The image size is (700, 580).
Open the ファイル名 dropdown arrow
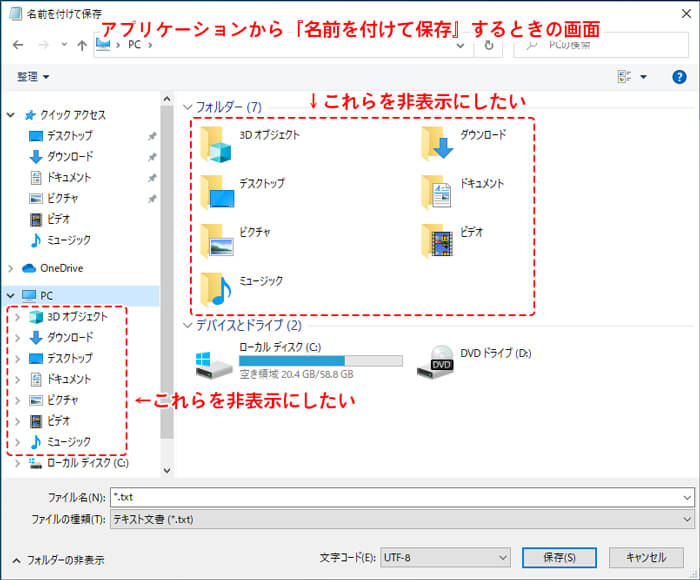pyautogui.click(x=687, y=497)
